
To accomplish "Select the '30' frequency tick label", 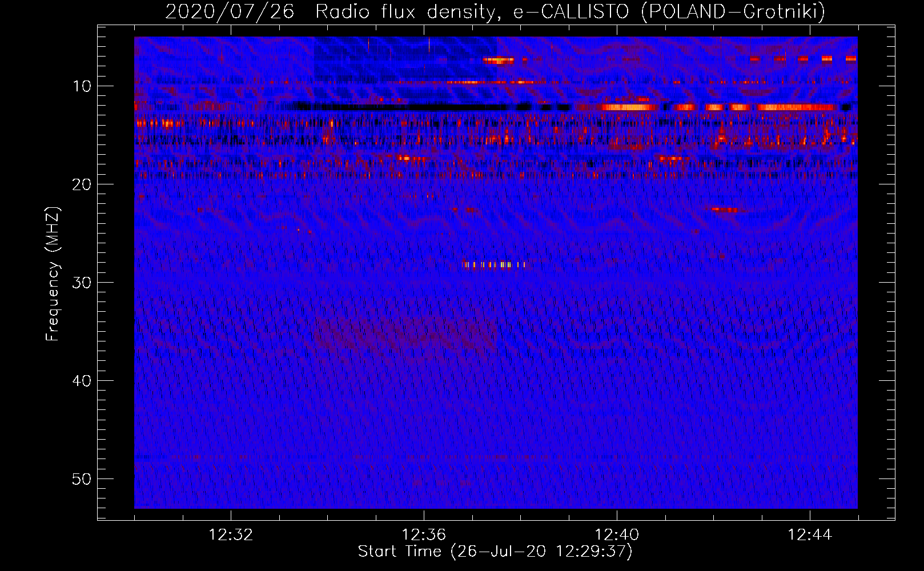I will tap(82, 283).
